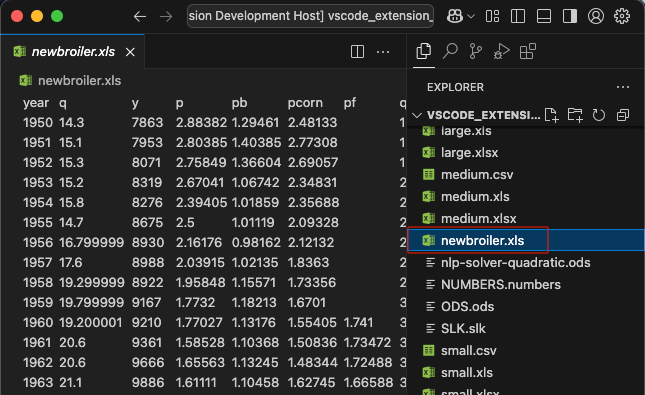Image resolution: width=645 pixels, height=395 pixels.
Task: Open nlp-solver-quadratic.ods file
Action: (x=526, y=263)
